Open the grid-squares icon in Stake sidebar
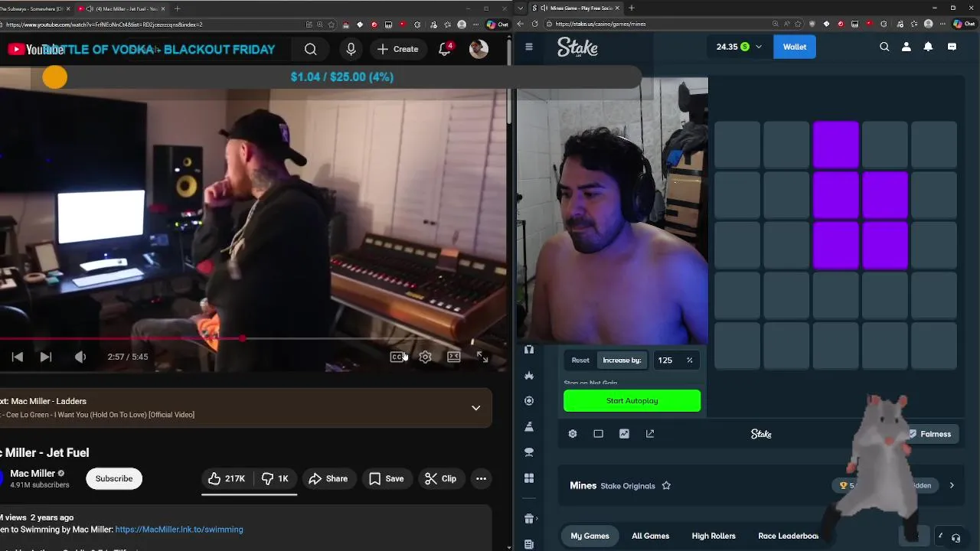Viewport: 980px width, 551px height. click(x=528, y=478)
